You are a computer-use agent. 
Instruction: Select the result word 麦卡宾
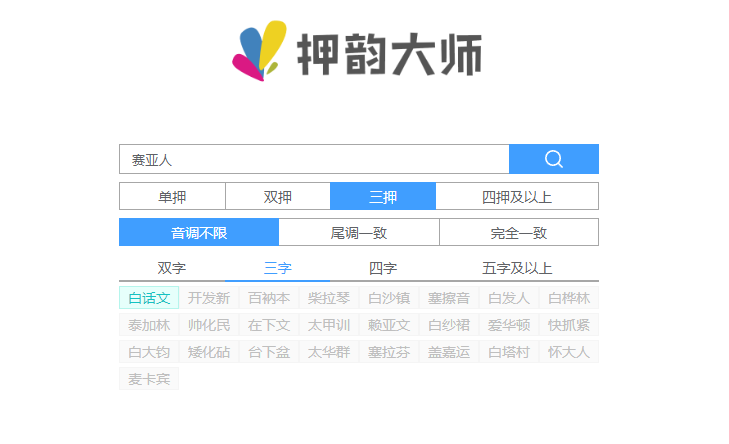(x=149, y=379)
